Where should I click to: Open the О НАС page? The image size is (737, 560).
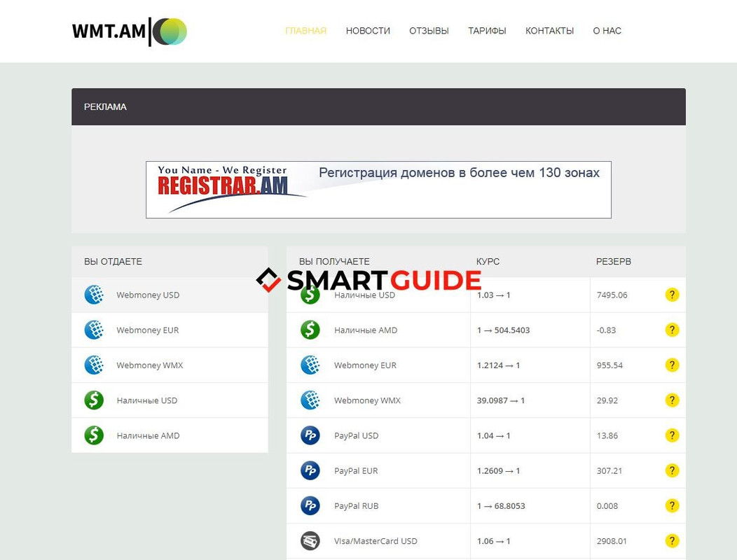click(x=607, y=31)
